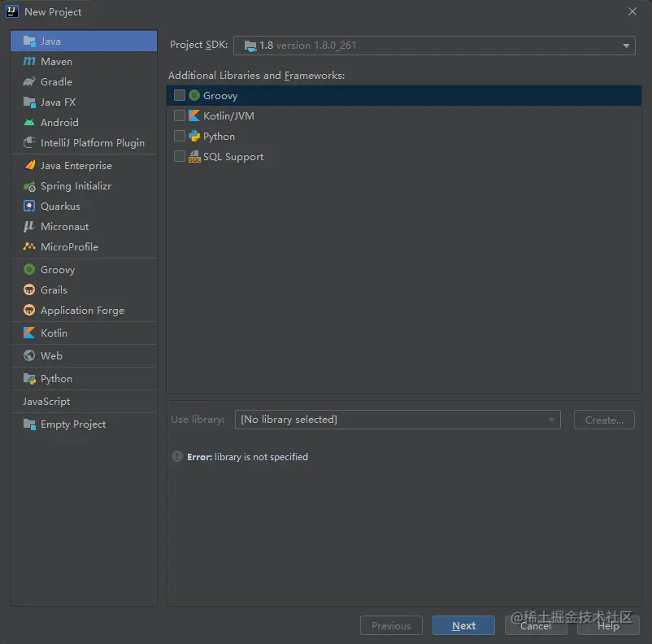
Task: Click the Java FX folder icon
Action: pos(29,102)
